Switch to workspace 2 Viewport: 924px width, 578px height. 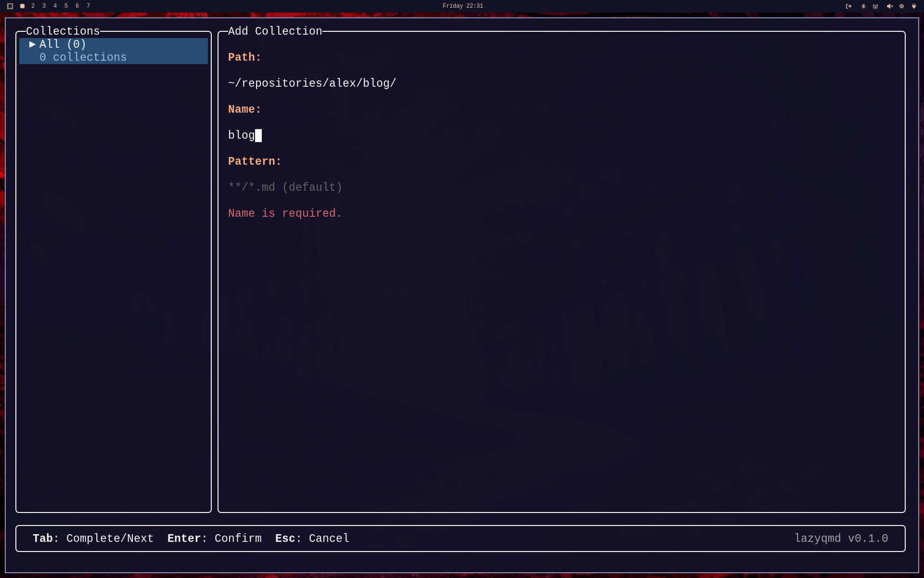pos(33,6)
